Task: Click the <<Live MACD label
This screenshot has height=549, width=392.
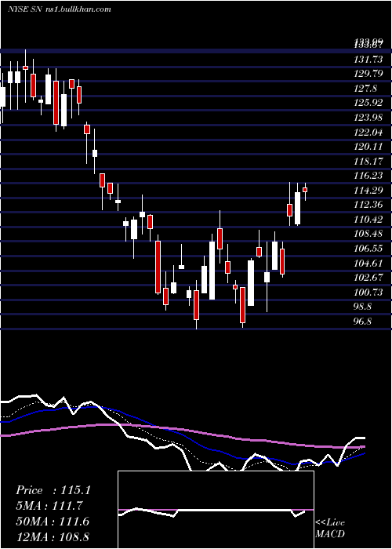Action: 330,528
